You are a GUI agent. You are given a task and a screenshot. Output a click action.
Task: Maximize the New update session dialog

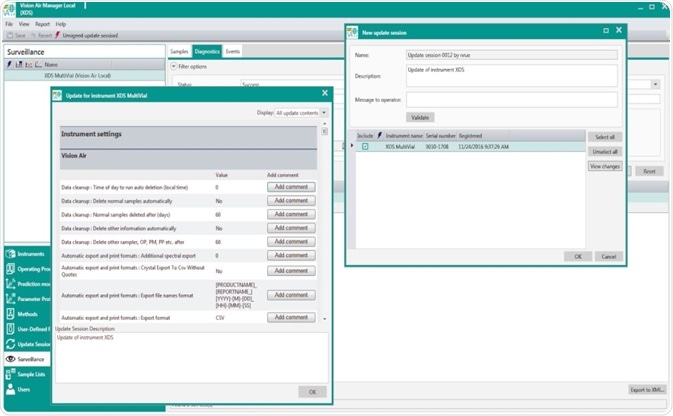tap(606, 30)
